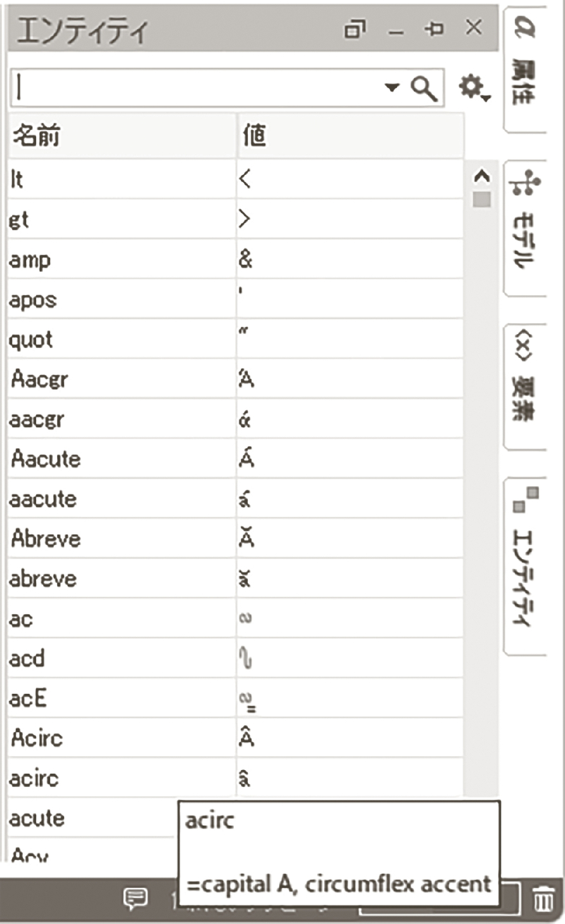Click the comment bubble status icon

click(x=135, y=899)
